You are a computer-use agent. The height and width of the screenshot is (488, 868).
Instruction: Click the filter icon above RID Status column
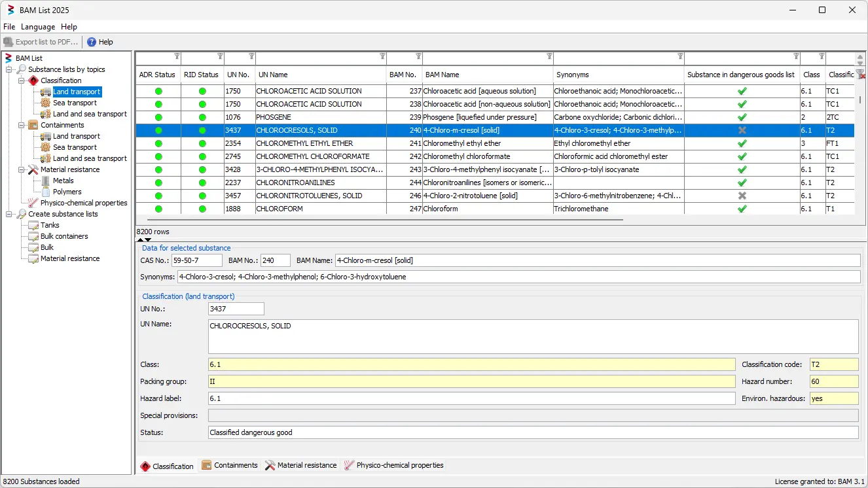220,56
